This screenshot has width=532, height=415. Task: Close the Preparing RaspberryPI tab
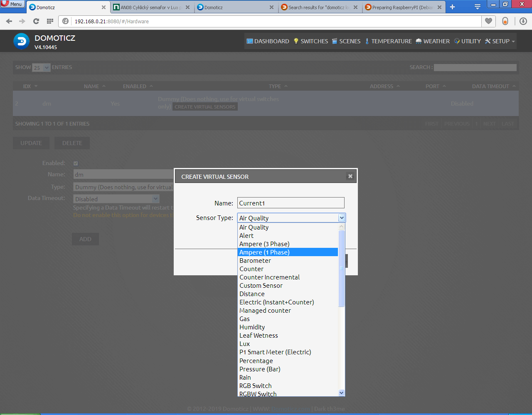(x=439, y=7)
